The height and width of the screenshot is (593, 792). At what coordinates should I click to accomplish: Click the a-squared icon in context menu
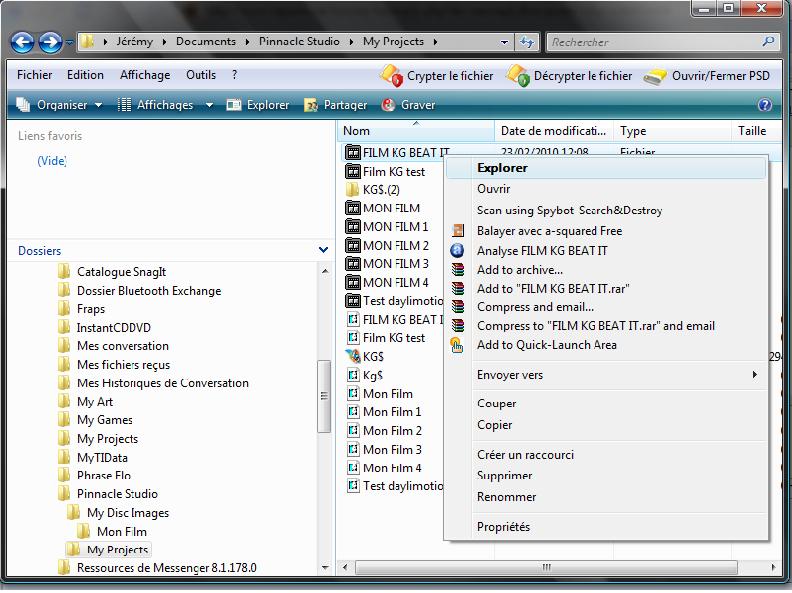(458, 231)
